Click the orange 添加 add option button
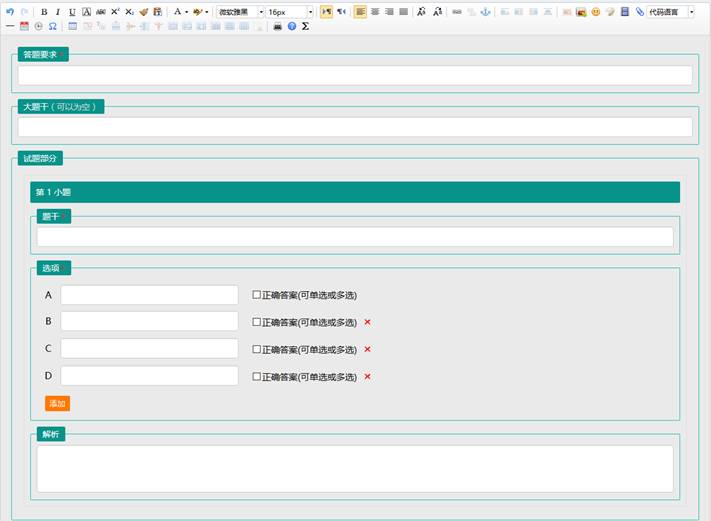Viewport: 711px width, 521px height. click(x=57, y=404)
